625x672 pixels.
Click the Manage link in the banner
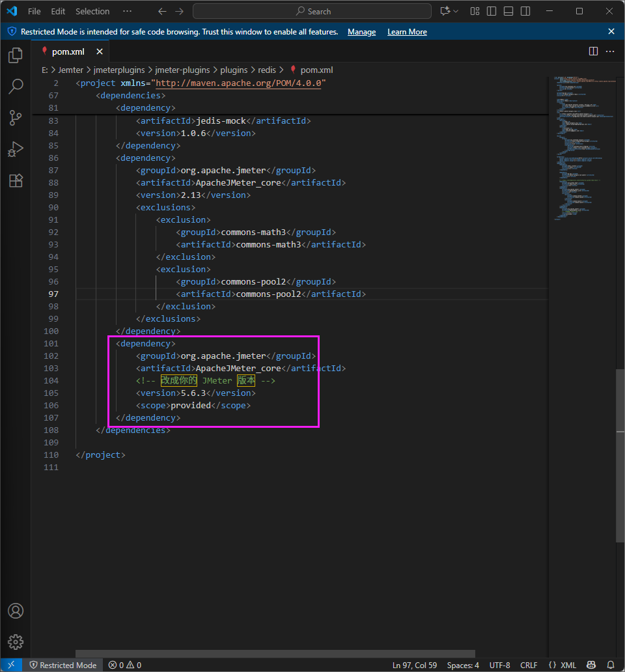pyautogui.click(x=361, y=32)
